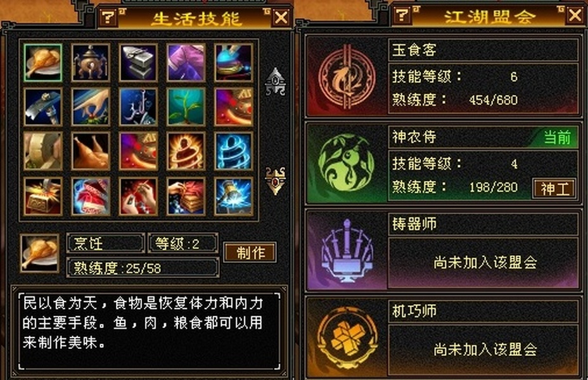Select the purple robe tailoring skill
This screenshot has height=380, width=588.
coord(186,63)
